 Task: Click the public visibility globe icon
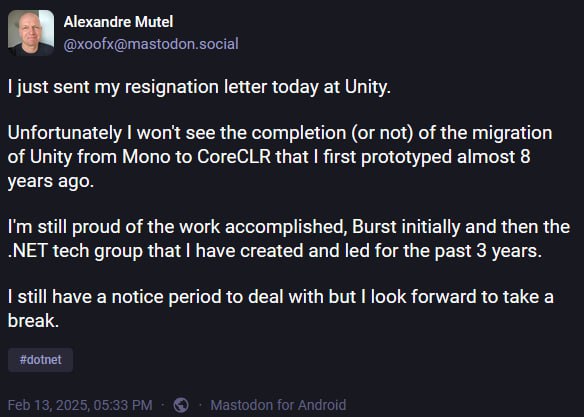tap(181, 405)
